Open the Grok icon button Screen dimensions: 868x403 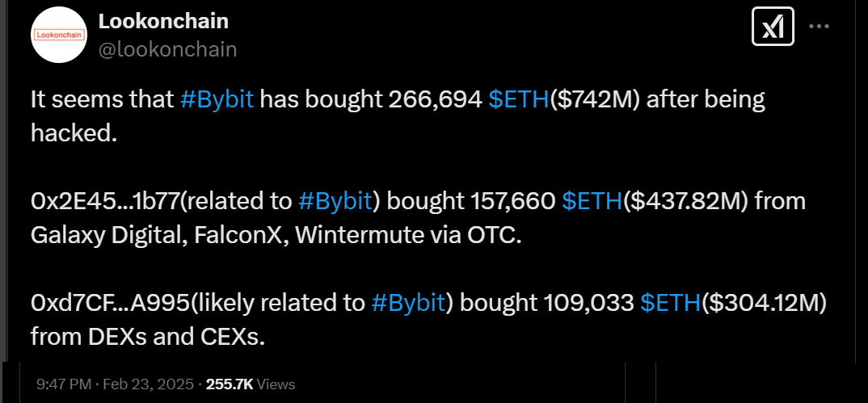pos(773,27)
